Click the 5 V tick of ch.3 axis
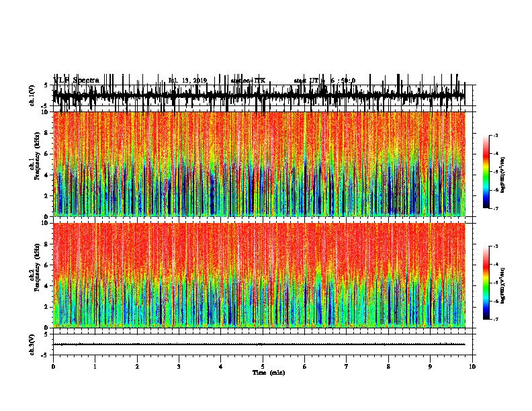The image size is (532, 411). pos(46,334)
